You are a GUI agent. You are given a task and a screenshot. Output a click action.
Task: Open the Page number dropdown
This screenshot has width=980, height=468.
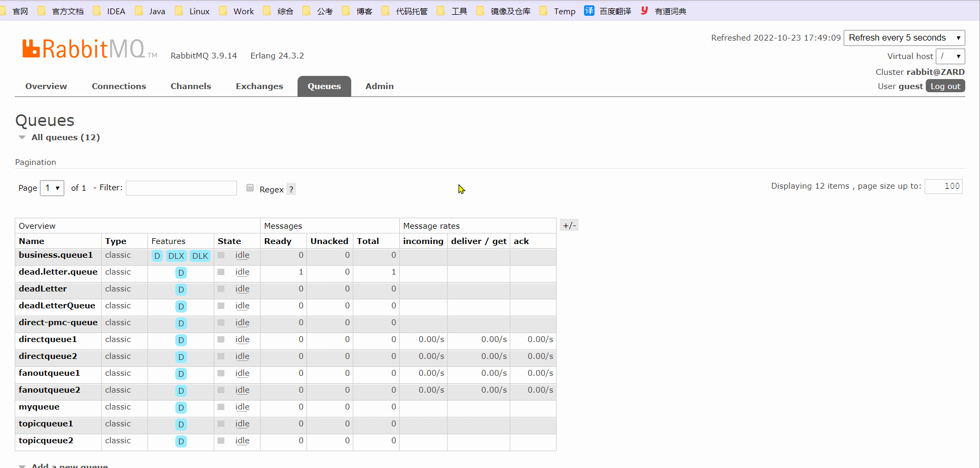[x=52, y=188]
